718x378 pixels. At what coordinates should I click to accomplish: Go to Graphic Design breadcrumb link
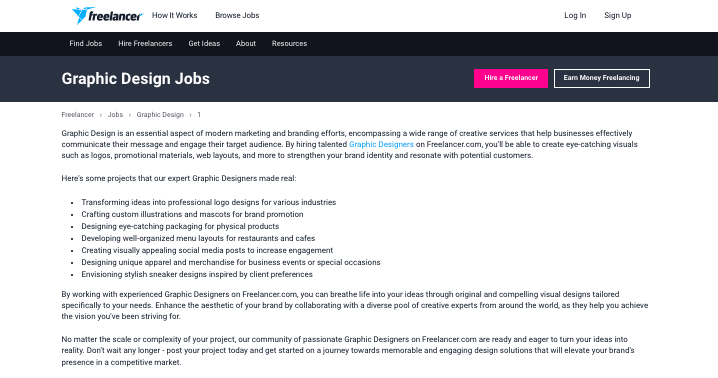click(160, 115)
